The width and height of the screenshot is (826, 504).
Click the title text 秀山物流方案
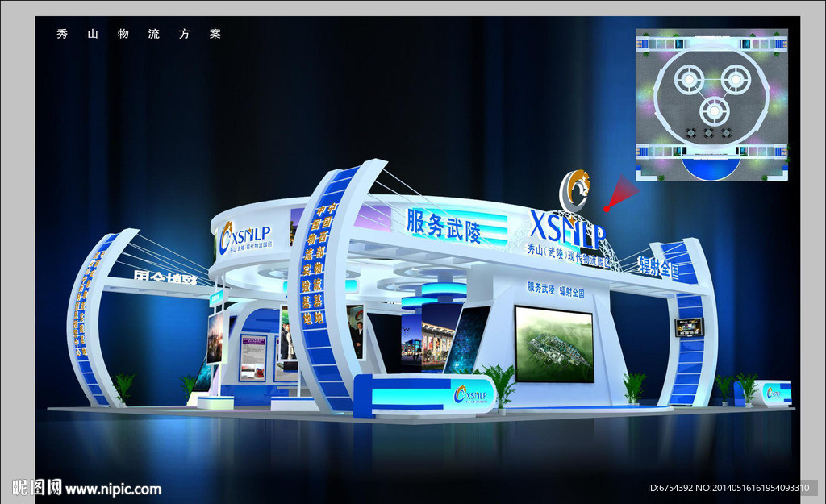tap(139, 34)
